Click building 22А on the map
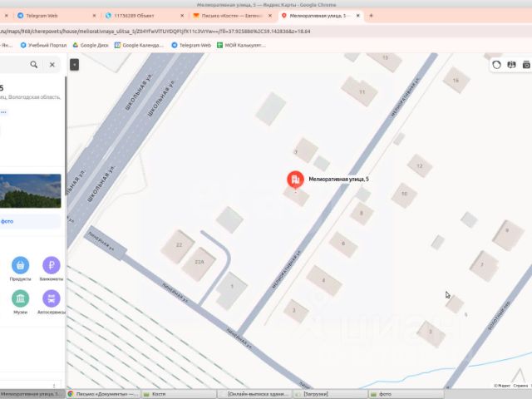 (x=199, y=263)
